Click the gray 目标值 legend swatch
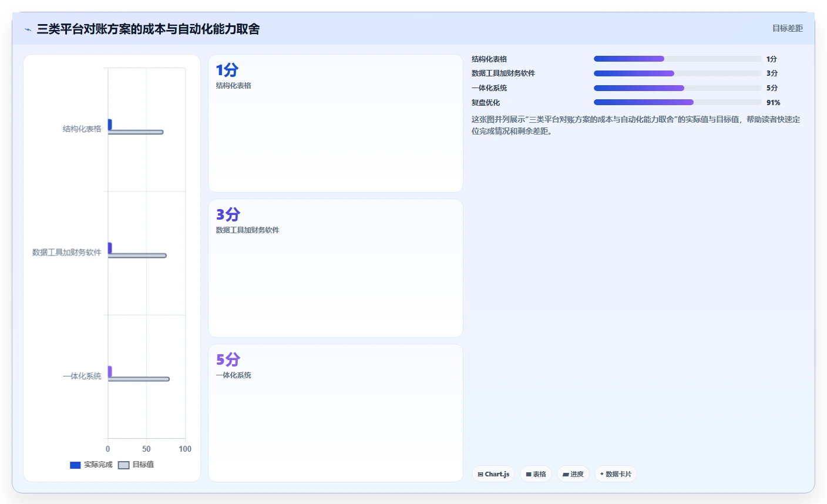Viewport: 827px width, 504px height. (x=123, y=465)
